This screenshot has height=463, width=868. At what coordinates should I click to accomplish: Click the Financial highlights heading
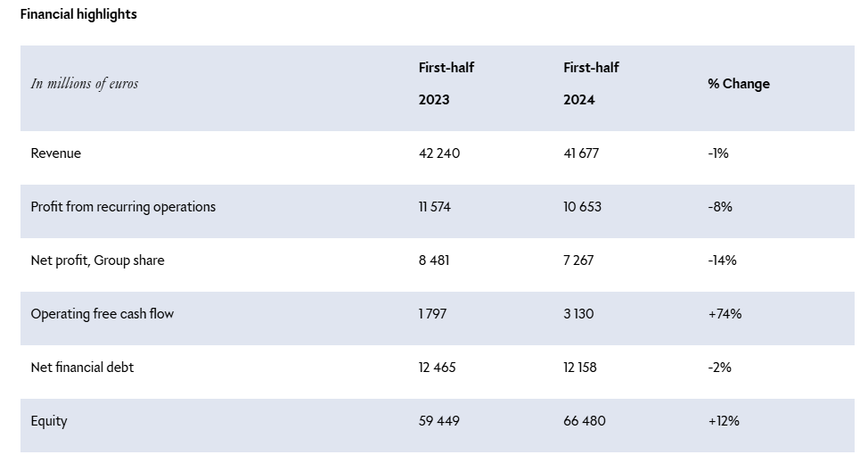tap(78, 14)
